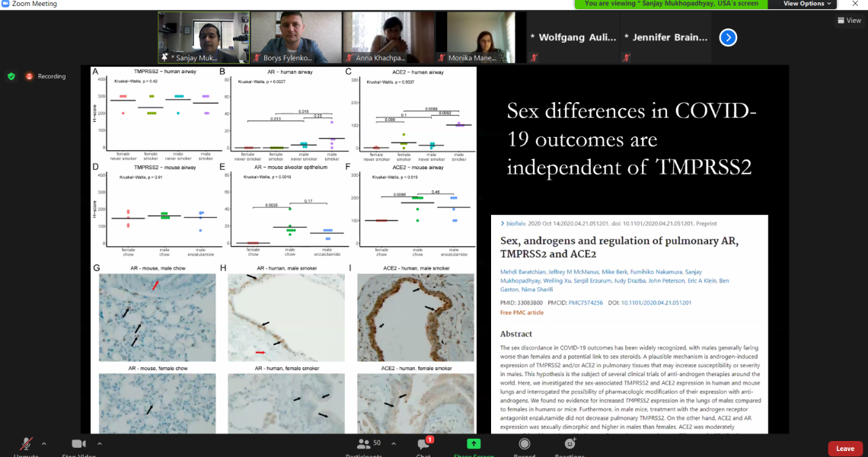Click author Mehdi Baratchian link
This screenshot has height=457, width=868.
pyautogui.click(x=522, y=272)
